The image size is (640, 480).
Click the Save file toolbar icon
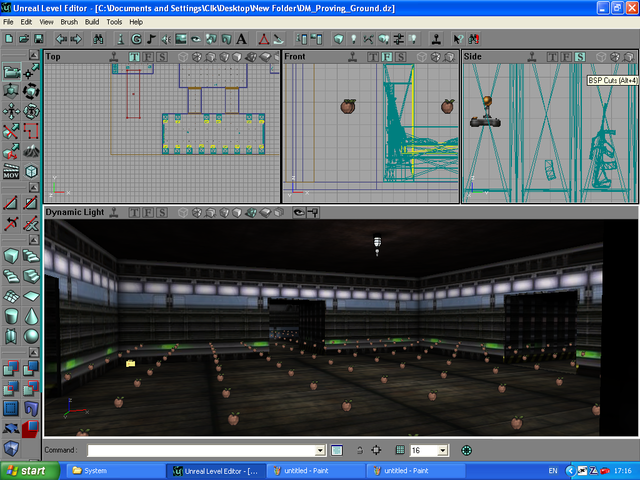(x=36, y=39)
